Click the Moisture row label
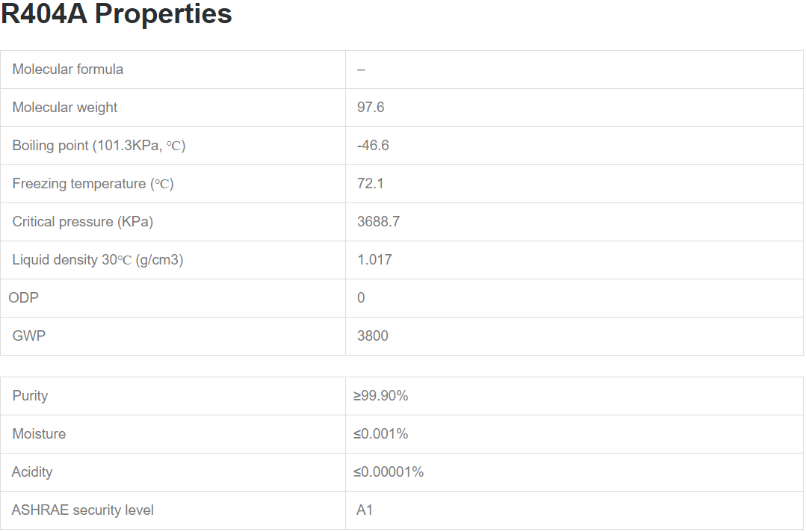The width and height of the screenshot is (807, 532). [x=39, y=434]
